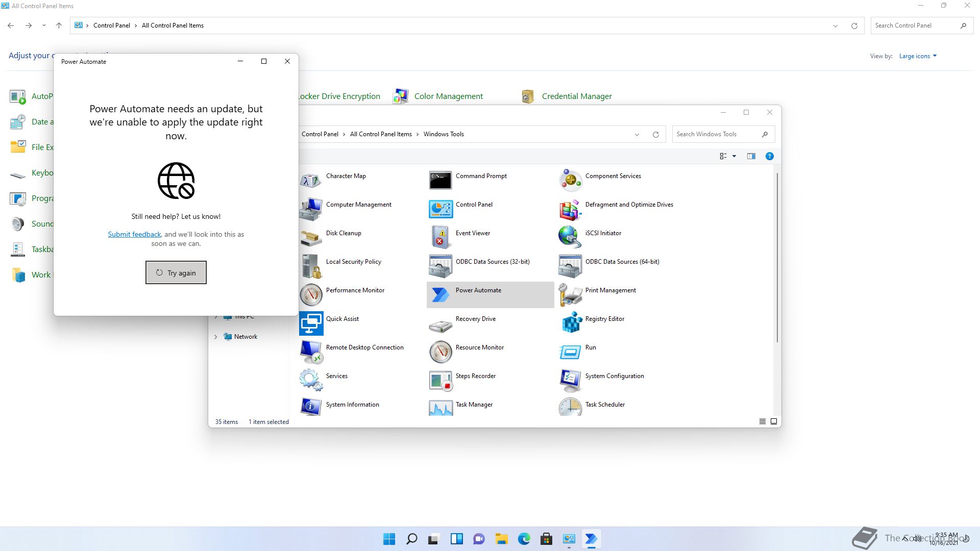The image size is (980, 551).
Task: Open Recent locations dropdown in Control Panel
Action: (x=44, y=26)
